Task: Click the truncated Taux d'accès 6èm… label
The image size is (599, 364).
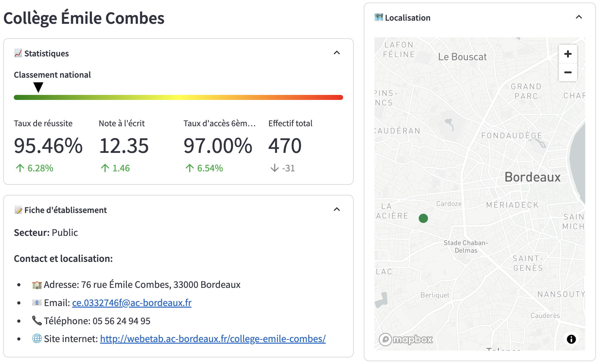Action: point(220,123)
